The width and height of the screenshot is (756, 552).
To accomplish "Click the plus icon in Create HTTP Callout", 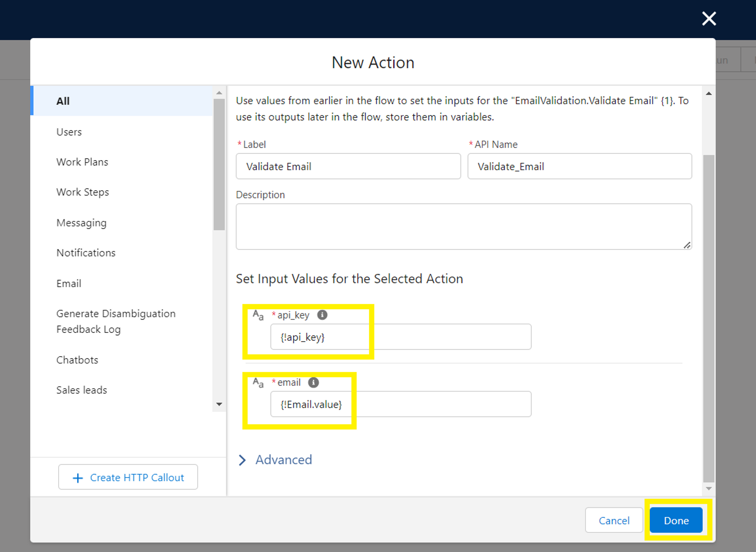I will pyautogui.click(x=77, y=477).
